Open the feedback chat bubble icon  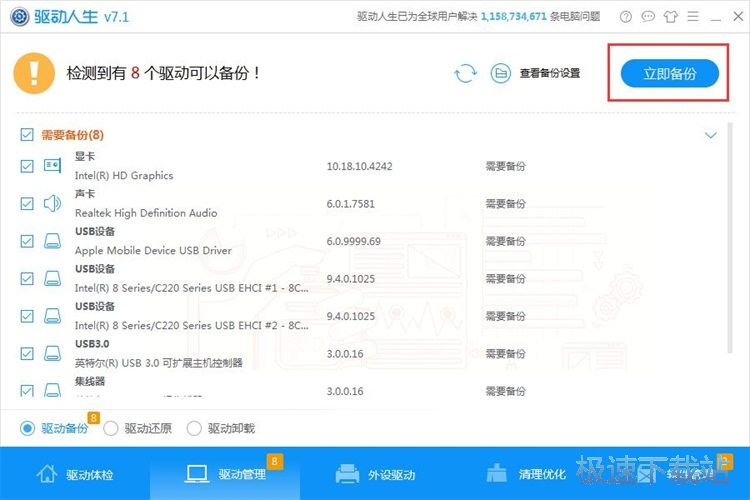648,17
